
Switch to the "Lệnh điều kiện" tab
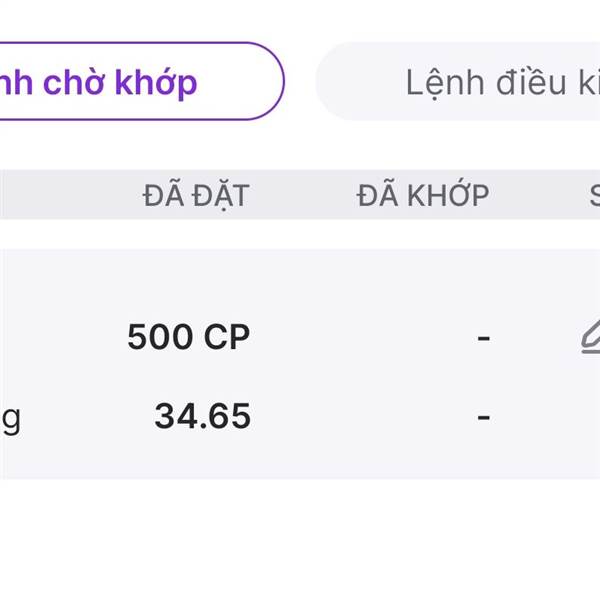[x=480, y=82]
